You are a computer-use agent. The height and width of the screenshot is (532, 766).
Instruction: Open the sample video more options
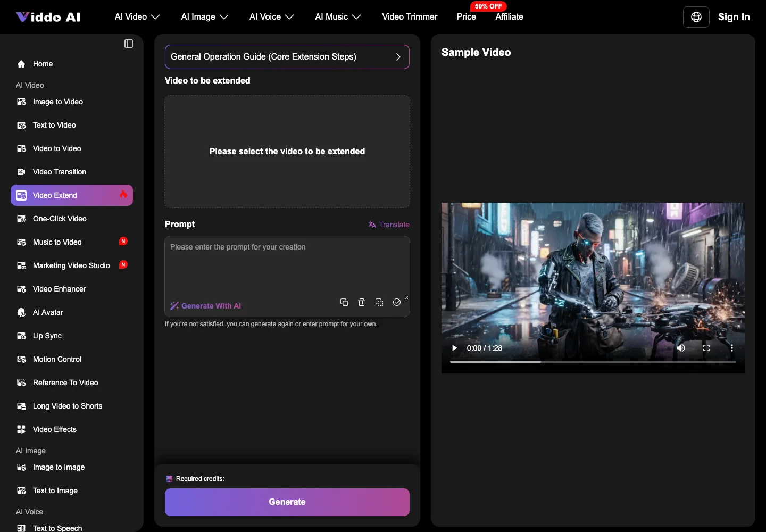pyautogui.click(x=732, y=348)
